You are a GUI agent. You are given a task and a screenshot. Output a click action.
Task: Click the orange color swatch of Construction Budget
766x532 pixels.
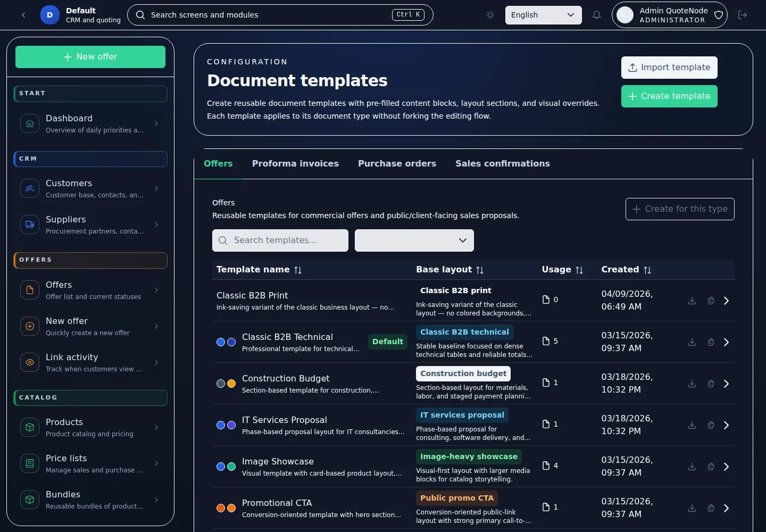click(x=231, y=384)
